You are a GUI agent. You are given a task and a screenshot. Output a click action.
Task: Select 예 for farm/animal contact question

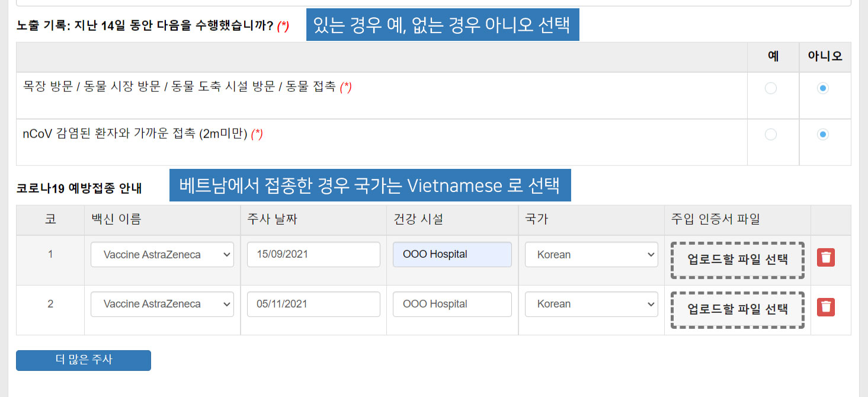(x=771, y=88)
